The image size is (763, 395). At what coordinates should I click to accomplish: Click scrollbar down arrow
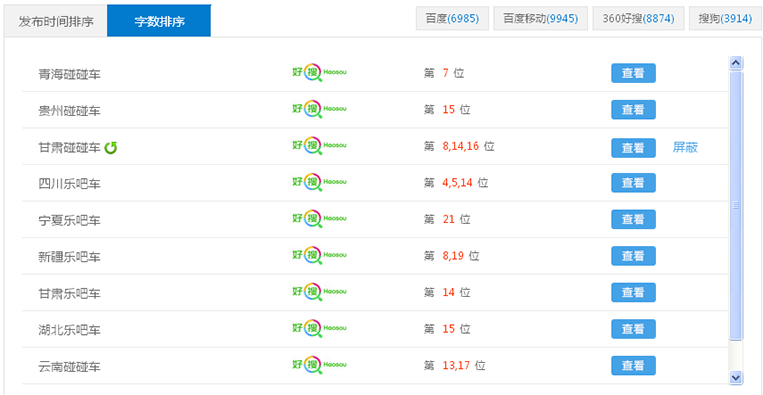[x=736, y=377]
